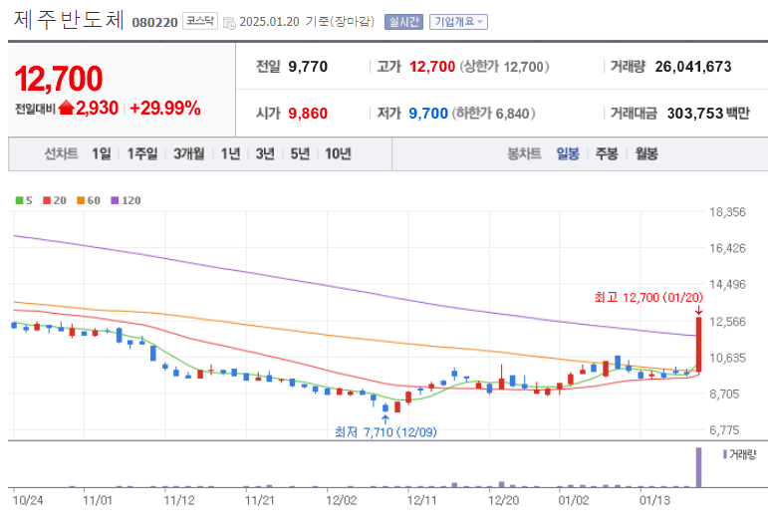Click the 최저 7,710 (12/09) label
This screenshot has height=532, width=768.
(x=385, y=432)
